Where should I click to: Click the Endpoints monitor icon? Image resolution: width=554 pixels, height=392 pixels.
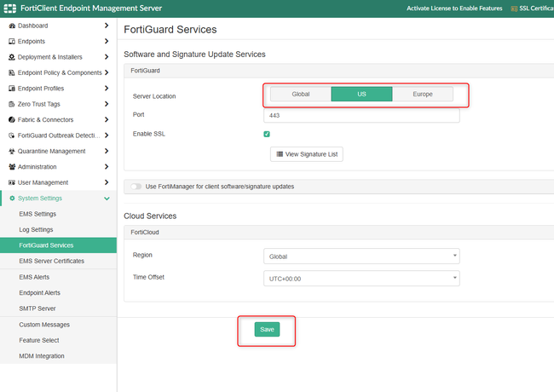coord(12,41)
